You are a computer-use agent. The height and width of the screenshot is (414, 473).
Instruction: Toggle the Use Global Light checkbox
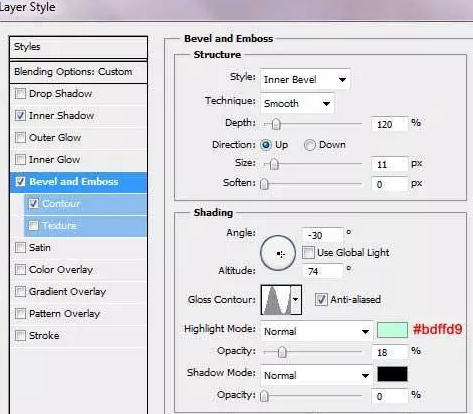click(x=308, y=253)
